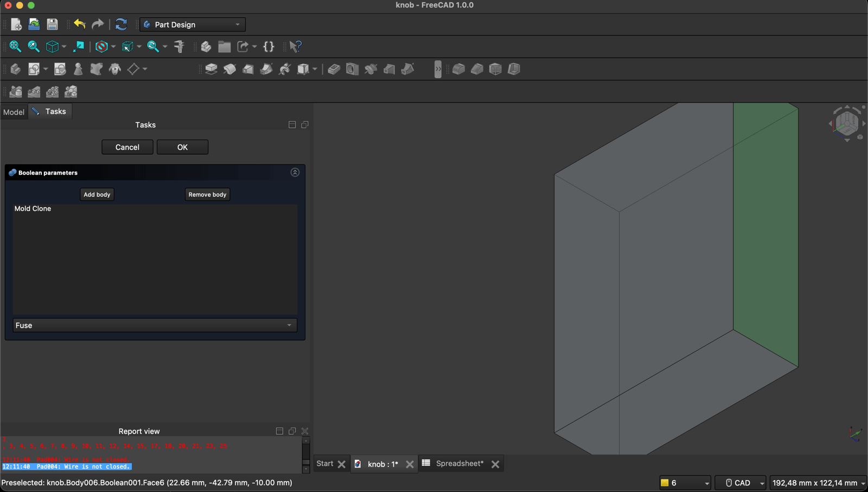
Task: Click the navigation cube
Action: [x=847, y=123]
